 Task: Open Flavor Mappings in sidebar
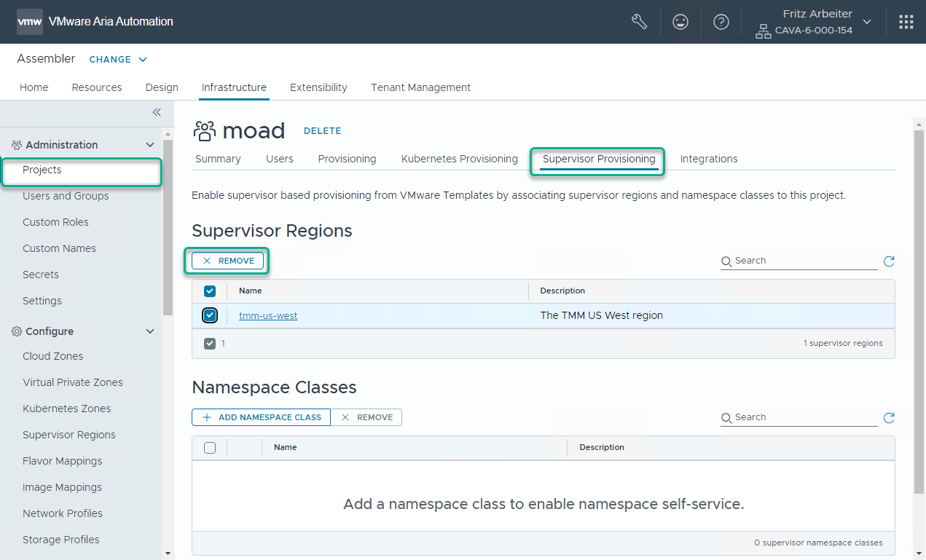(x=63, y=461)
